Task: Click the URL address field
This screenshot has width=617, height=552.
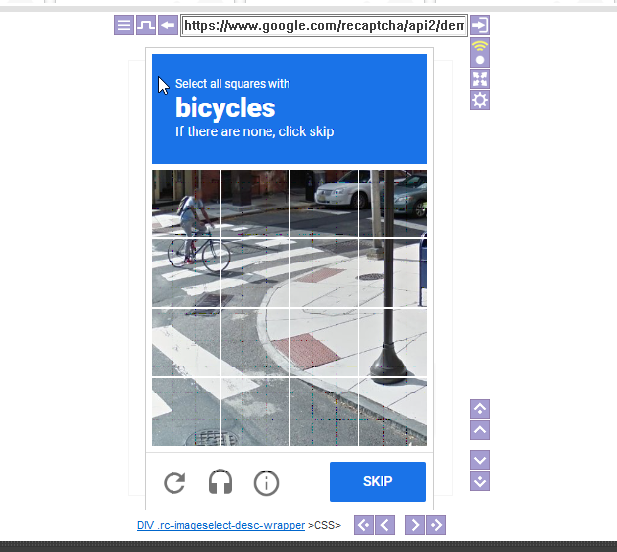Action: [x=324, y=26]
